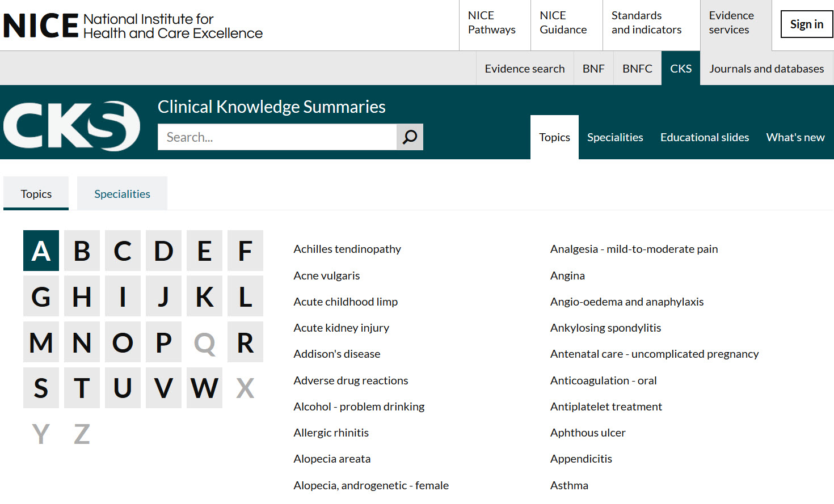Select the letter B tile
Screen dimensions: 834x504
click(x=82, y=250)
